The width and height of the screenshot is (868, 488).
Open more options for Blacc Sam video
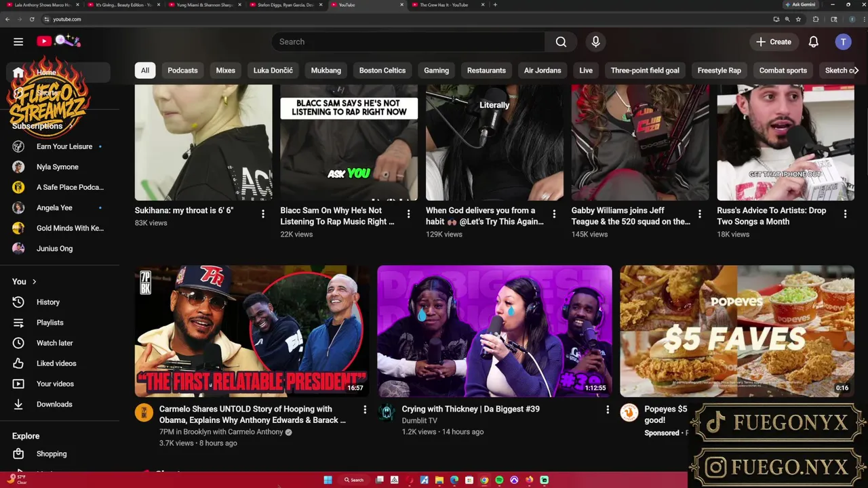click(408, 214)
